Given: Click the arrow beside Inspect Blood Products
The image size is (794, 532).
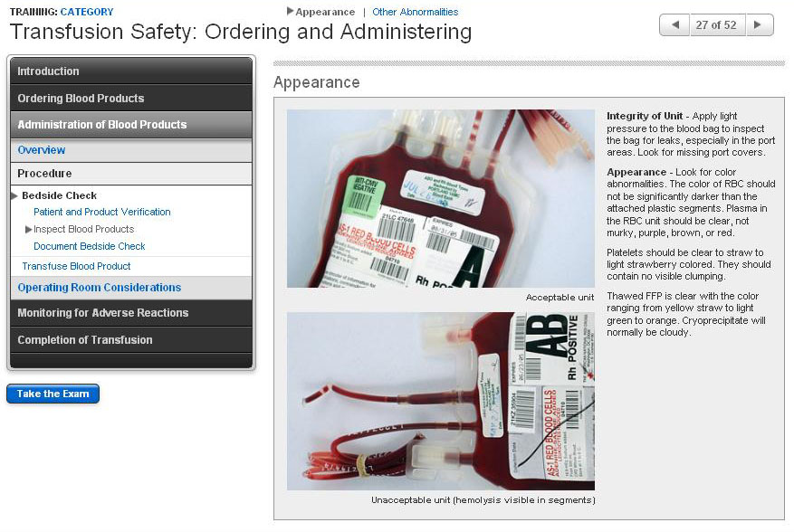Looking at the screenshot, I should (x=28, y=229).
